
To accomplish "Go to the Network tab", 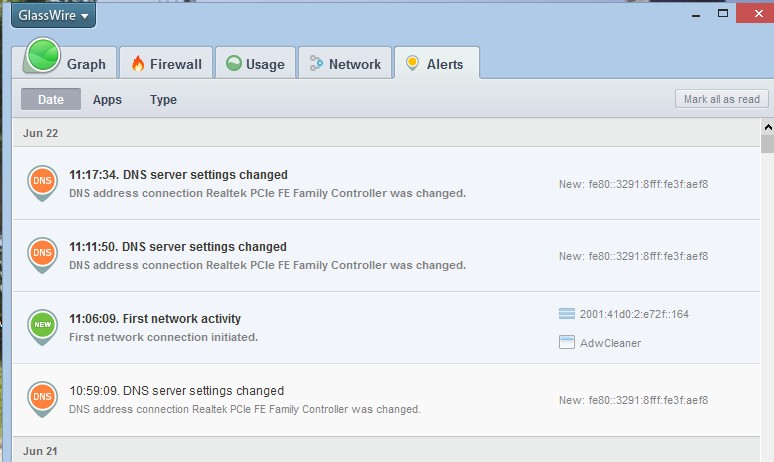I will (x=345, y=64).
